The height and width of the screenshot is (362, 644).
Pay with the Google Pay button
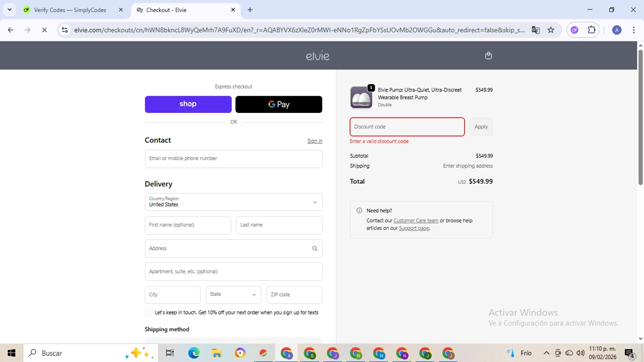279,104
